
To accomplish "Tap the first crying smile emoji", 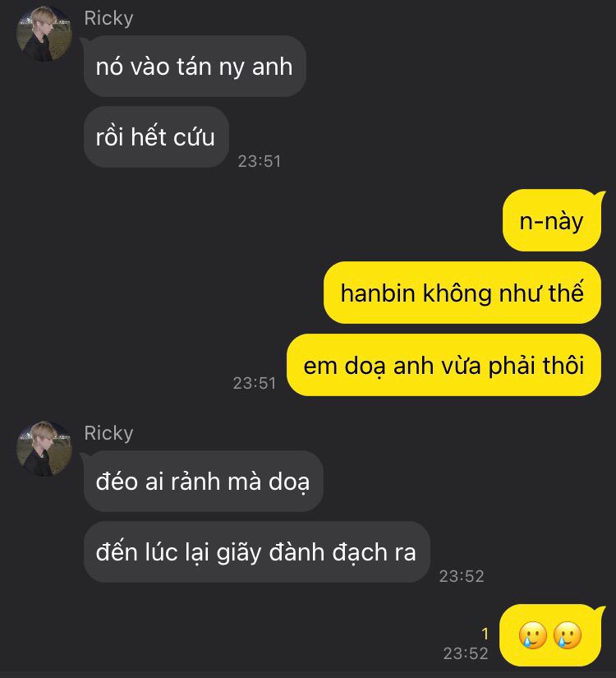I will [x=532, y=635].
